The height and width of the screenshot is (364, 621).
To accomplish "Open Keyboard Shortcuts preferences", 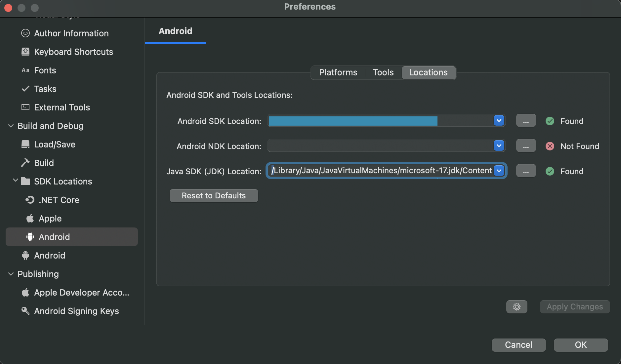I will coord(73,52).
